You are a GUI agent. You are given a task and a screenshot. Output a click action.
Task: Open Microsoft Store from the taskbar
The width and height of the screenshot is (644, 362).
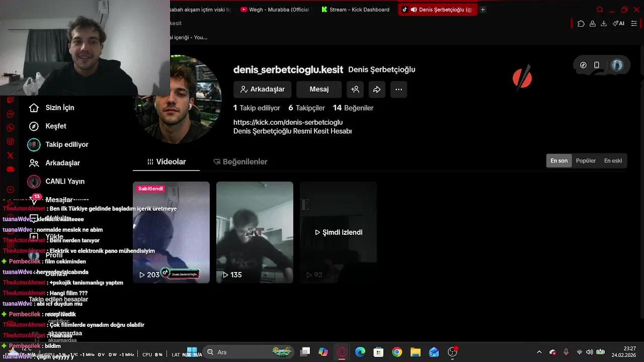click(379, 352)
